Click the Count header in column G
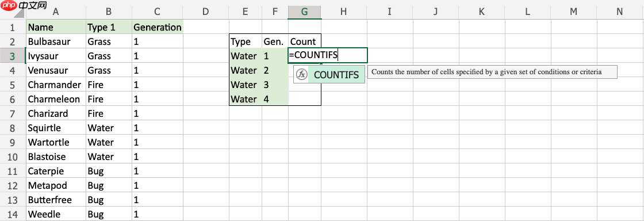Viewport: 644px width, 221px height. coord(305,41)
